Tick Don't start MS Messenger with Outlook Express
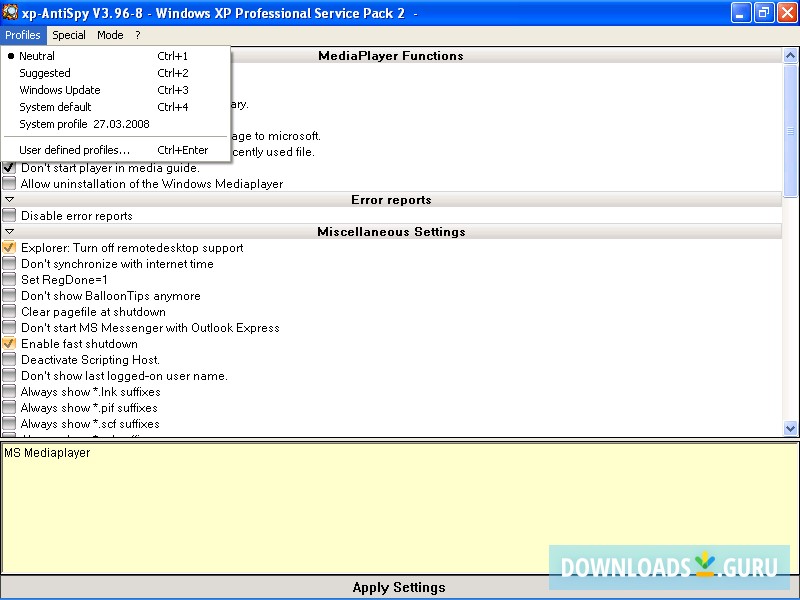Viewport: 800px width, 600px height. (x=9, y=328)
